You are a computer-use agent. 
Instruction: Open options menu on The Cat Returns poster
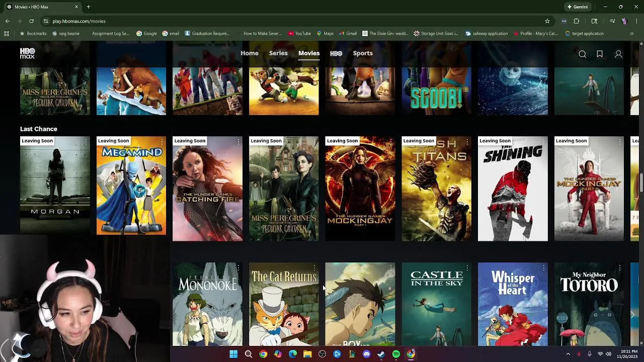coord(314,268)
